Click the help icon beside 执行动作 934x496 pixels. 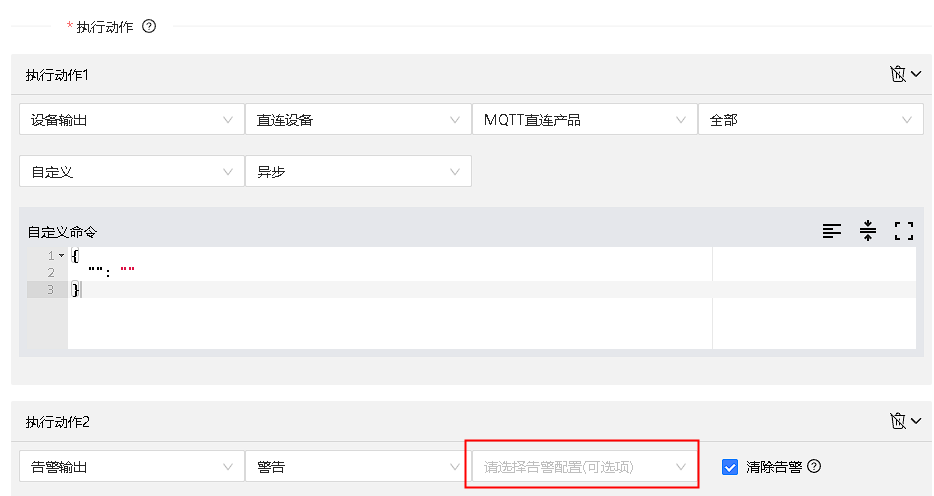[x=149, y=27]
